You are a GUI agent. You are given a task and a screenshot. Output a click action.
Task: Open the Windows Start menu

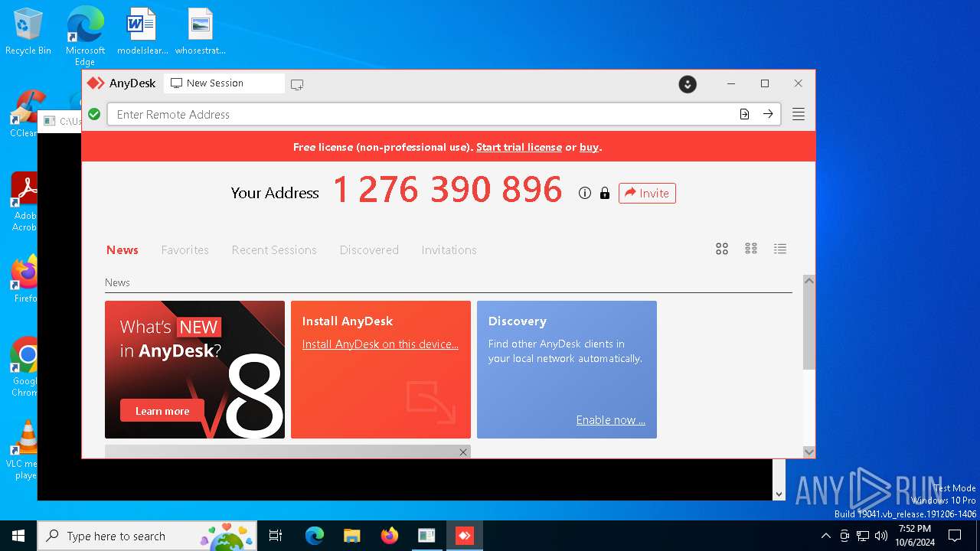tap(18, 536)
